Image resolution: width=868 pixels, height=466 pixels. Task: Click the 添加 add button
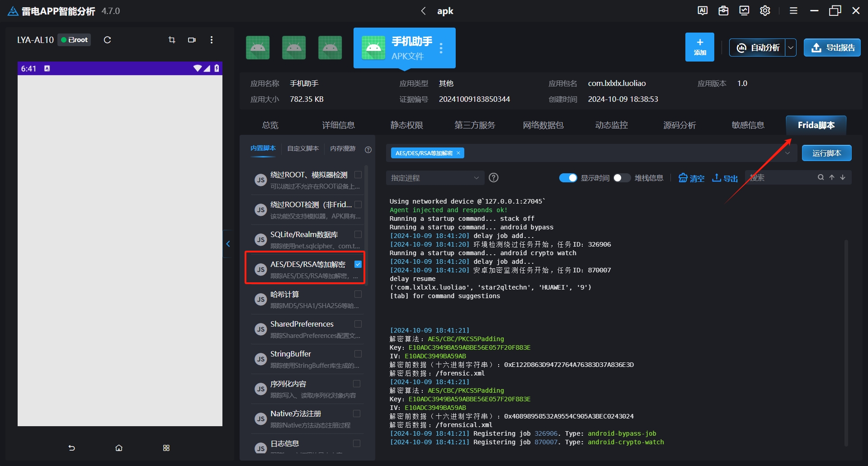(x=700, y=47)
